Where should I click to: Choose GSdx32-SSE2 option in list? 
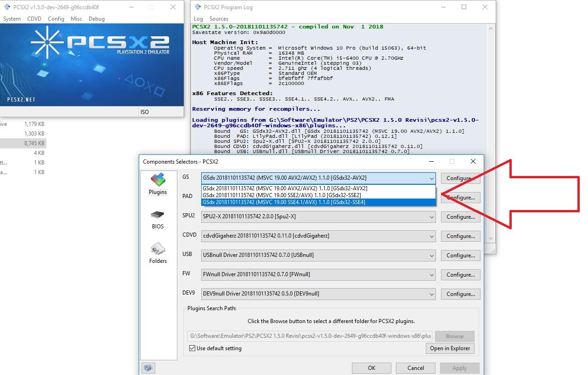click(318, 195)
